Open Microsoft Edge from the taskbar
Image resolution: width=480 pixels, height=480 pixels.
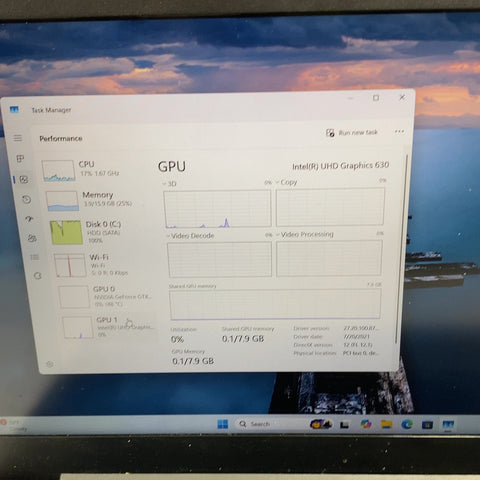(407, 424)
